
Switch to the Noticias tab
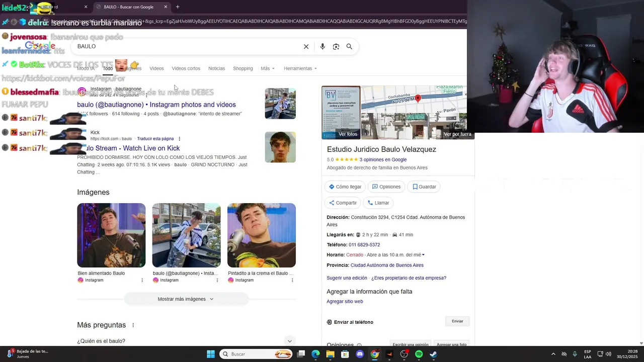click(217, 68)
